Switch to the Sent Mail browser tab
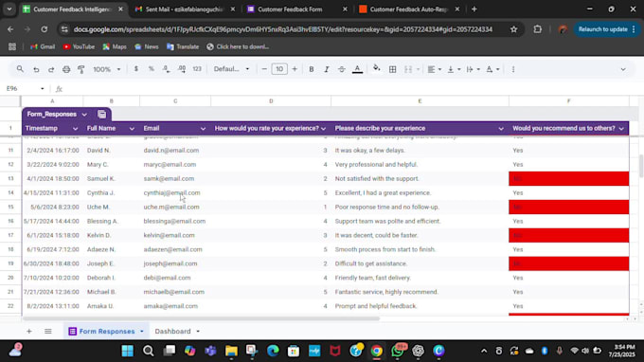 [185, 9]
